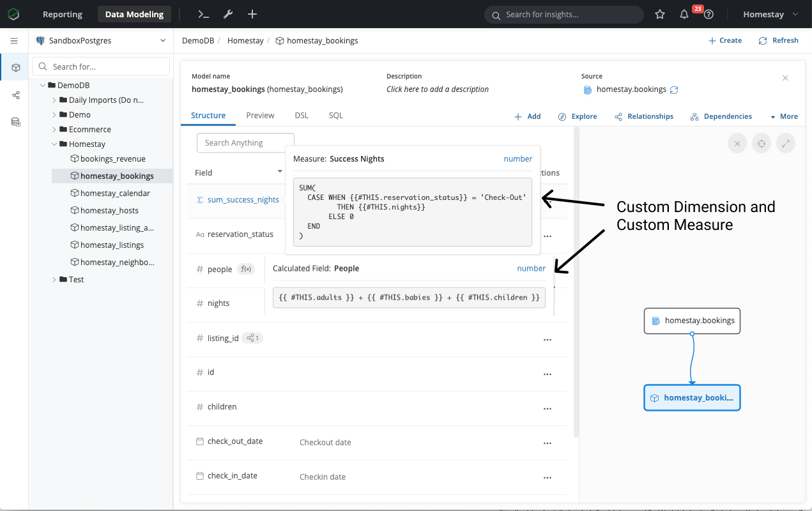
Task: Click the refresh icon next to homestay.bookings source
Action: (x=674, y=90)
